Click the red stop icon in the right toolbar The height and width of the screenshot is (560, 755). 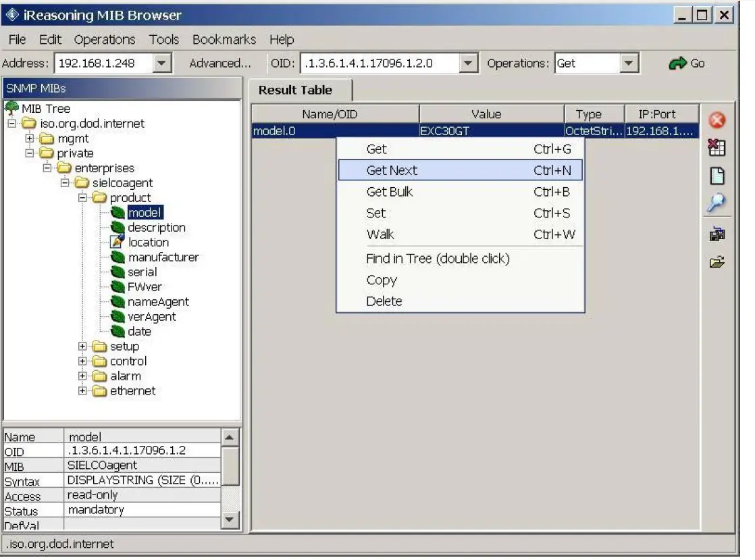tap(718, 120)
